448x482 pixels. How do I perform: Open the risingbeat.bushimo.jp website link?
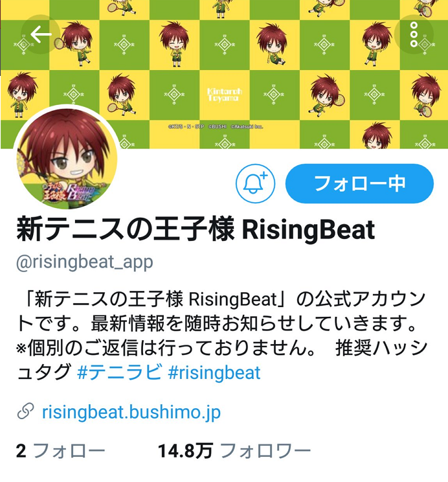(x=131, y=412)
